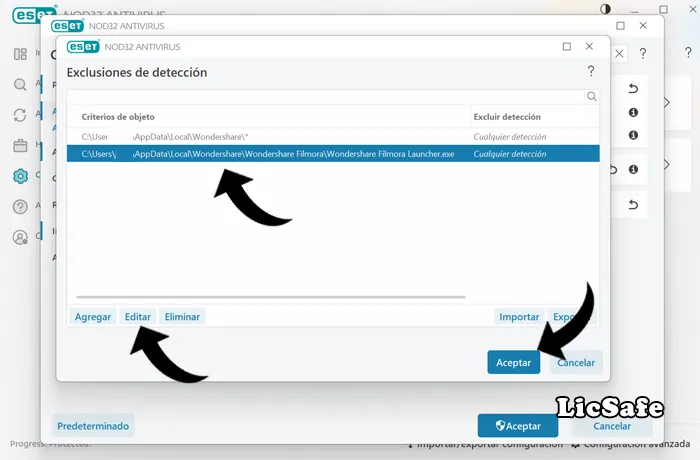Maximize the Exclusiones de detección dialog
The width and height of the screenshot is (700, 460).
click(x=567, y=46)
